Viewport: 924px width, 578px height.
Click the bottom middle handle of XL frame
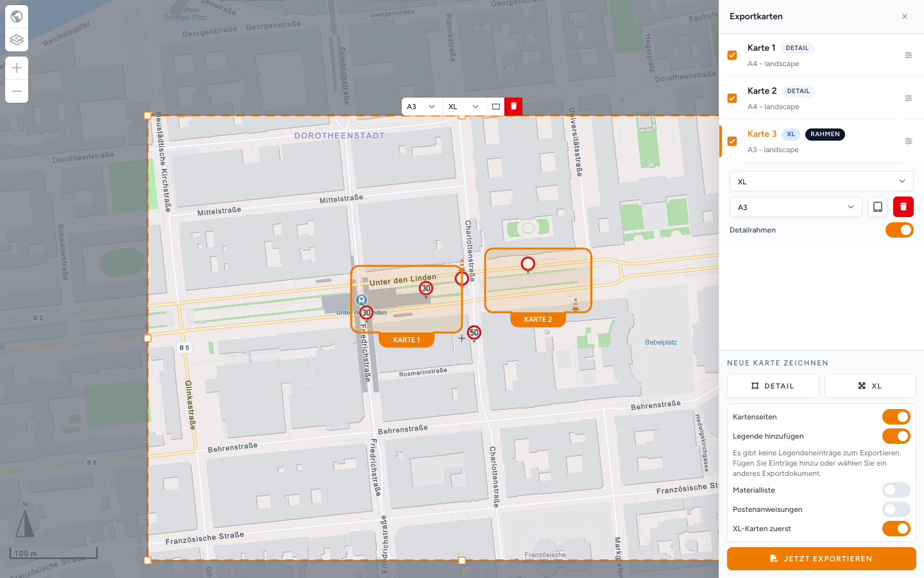[x=462, y=561]
